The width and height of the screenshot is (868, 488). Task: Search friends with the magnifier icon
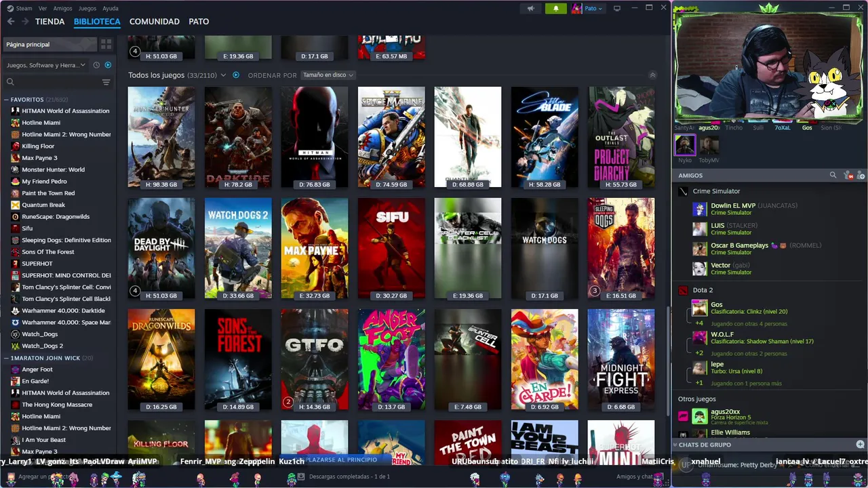click(x=833, y=175)
